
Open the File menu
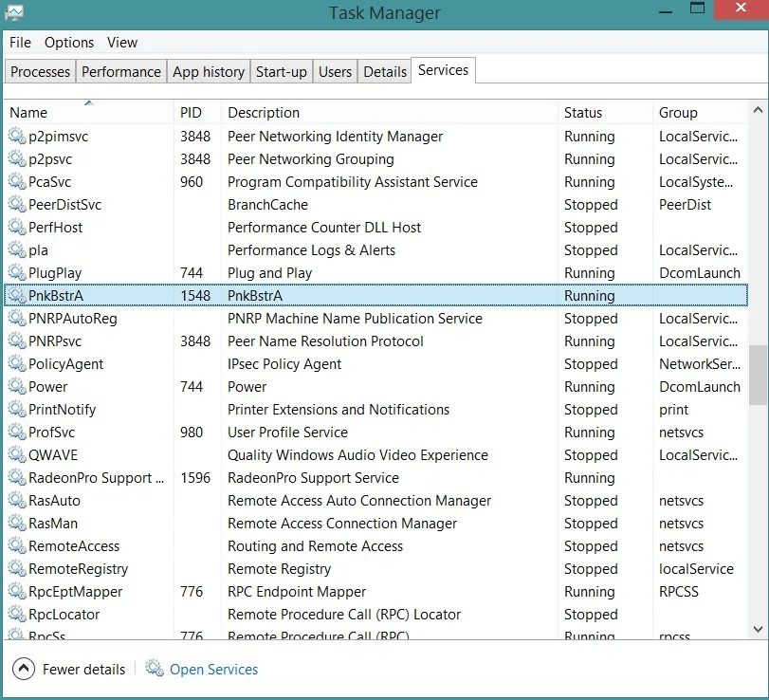[20, 43]
